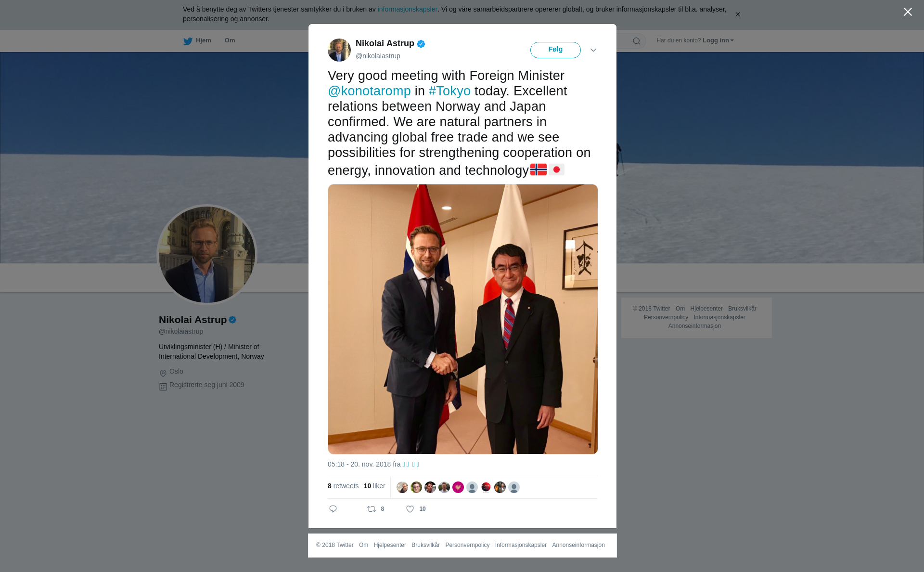
Task: Open the #Tokyo hashtag link
Action: (449, 91)
